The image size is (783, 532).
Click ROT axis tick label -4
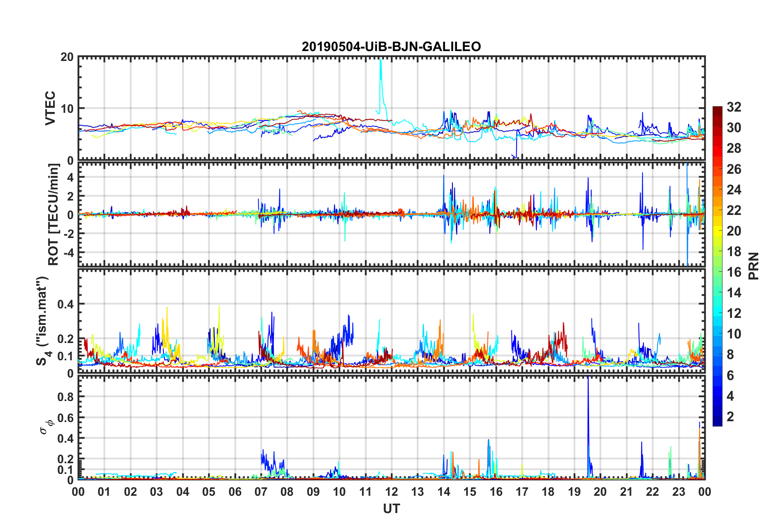(69, 252)
